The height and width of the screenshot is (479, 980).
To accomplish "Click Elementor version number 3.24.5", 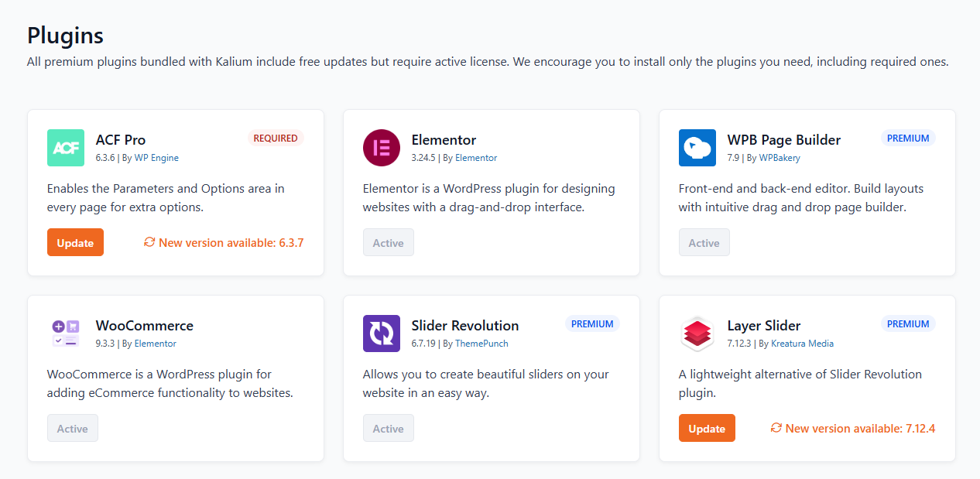I will tap(423, 158).
